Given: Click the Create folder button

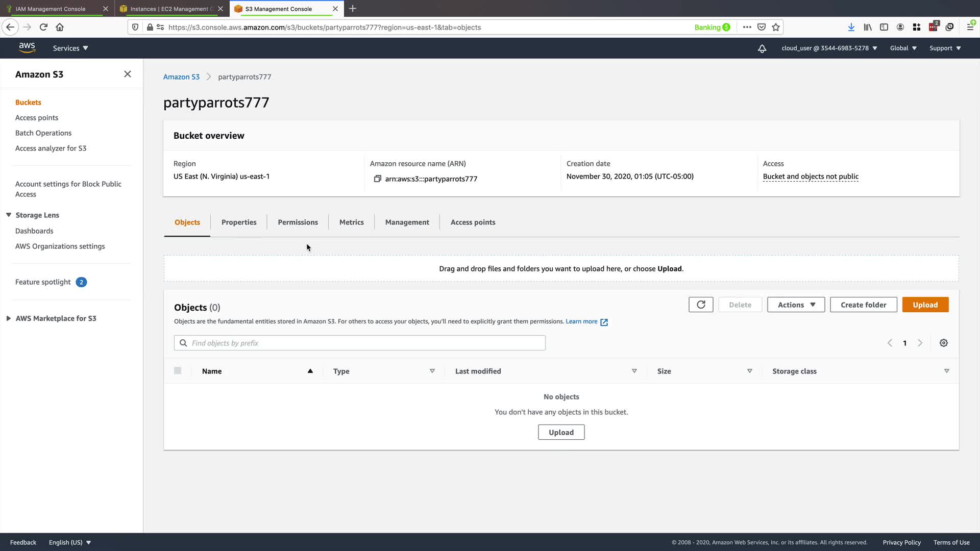Looking at the screenshot, I should click(x=863, y=305).
